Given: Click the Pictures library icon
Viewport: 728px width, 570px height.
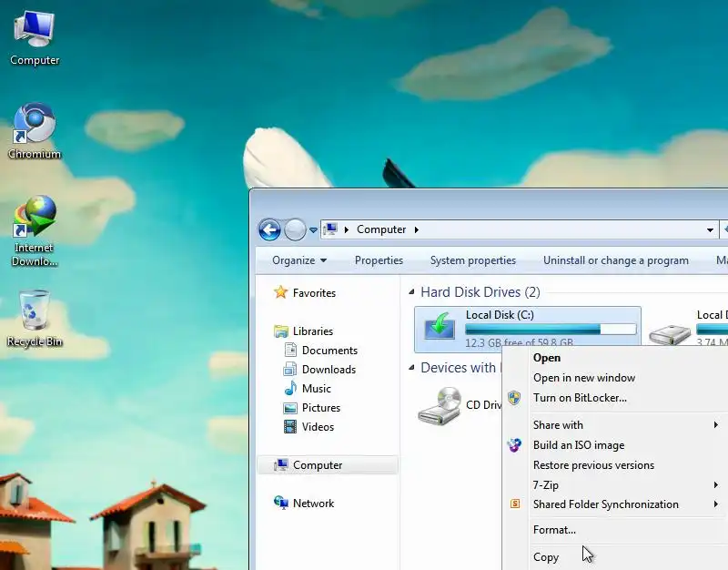Looking at the screenshot, I should [290, 408].
